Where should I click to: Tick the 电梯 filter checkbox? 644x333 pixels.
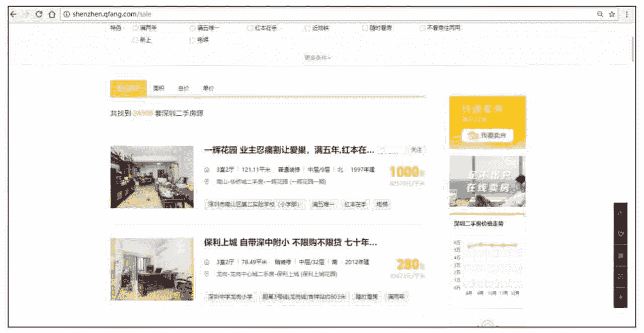coord(193,40)
